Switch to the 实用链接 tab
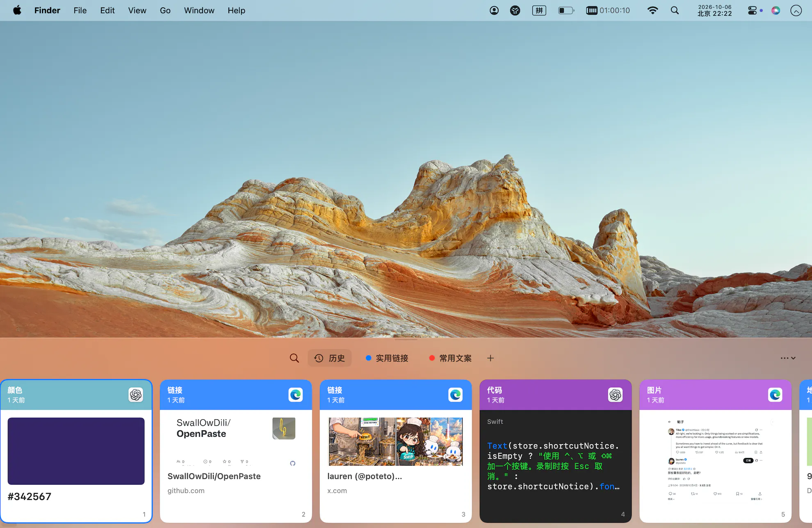Viewport: 812px width, 528px height. pyautogui.click(x=387, y=358)
